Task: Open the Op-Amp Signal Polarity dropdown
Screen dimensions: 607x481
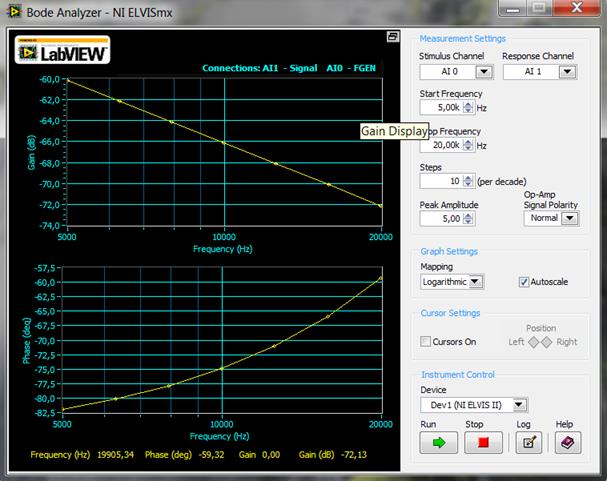Action: pos(570,218)
